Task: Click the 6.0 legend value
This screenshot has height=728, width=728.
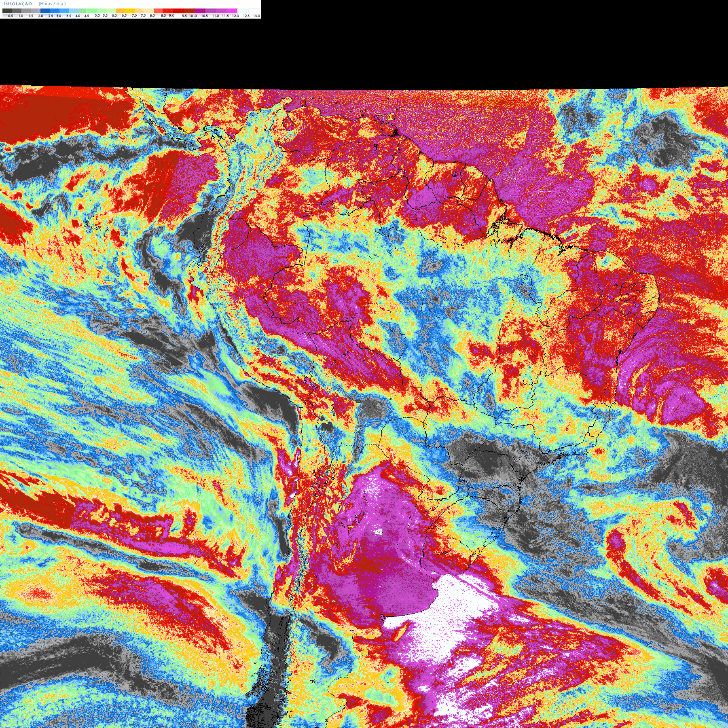Action: (x=114, y=15)
